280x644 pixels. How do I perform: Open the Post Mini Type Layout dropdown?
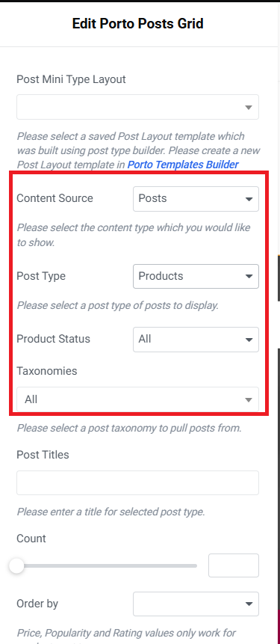point(137,107)
